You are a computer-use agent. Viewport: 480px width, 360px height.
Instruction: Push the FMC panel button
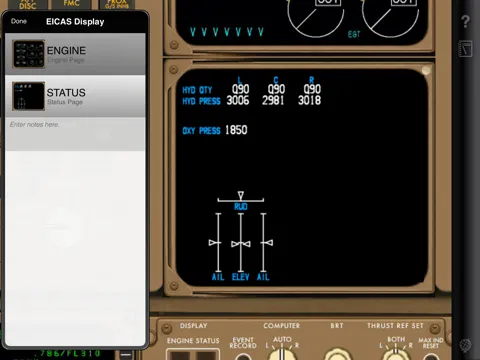71,4
